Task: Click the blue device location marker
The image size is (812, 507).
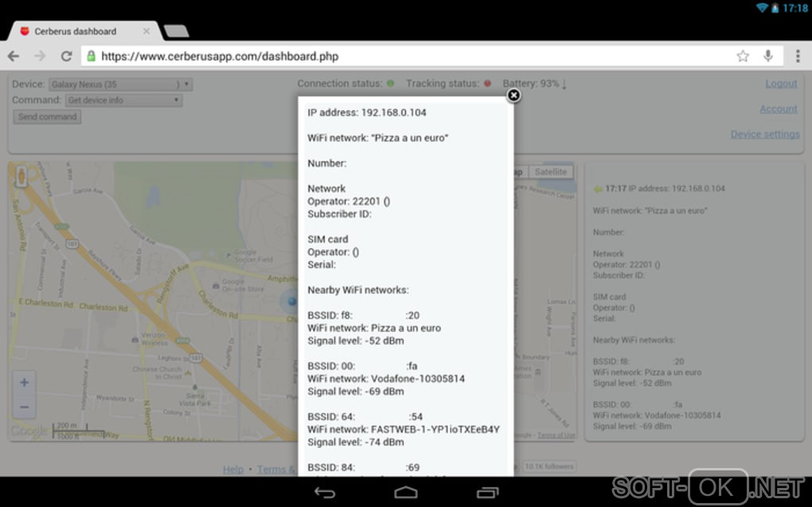Action: [291, 301]
